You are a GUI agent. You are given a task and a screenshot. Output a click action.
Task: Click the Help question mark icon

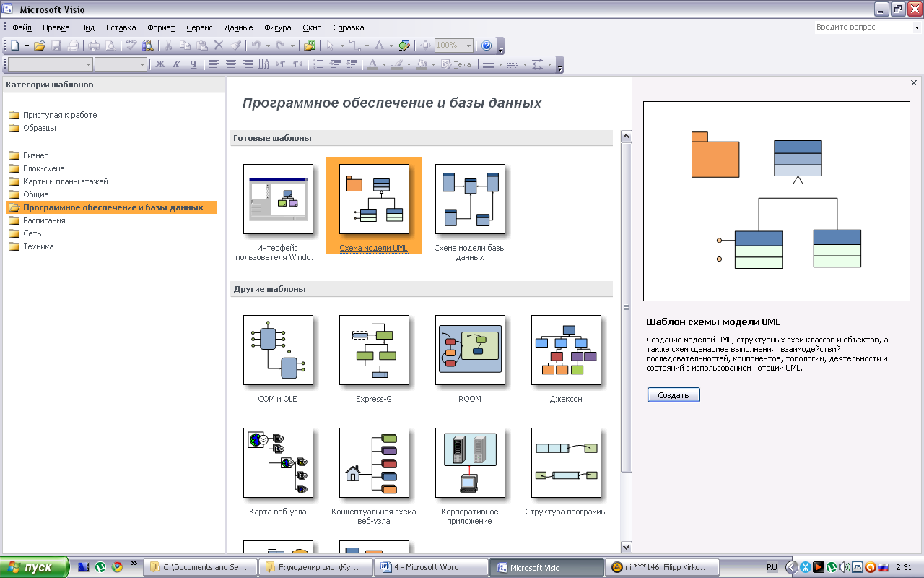(487, 46)
